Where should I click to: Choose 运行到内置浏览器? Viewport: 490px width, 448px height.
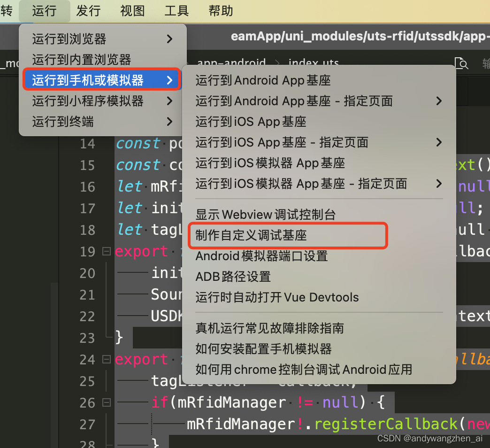pos(102,60)
